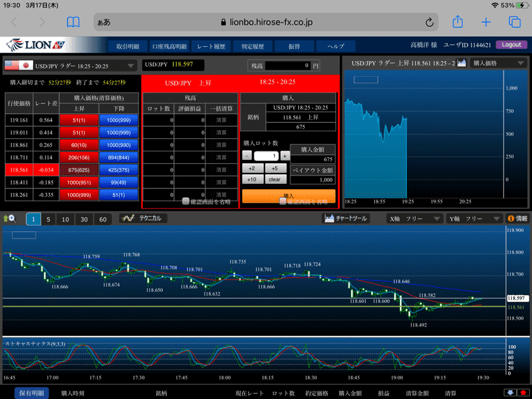The width and height of the screenshot is (532, 399).
Task: Expand the USD/JPY ラダー 18:25 - 20:25 selector
Action: pos(70,66)
